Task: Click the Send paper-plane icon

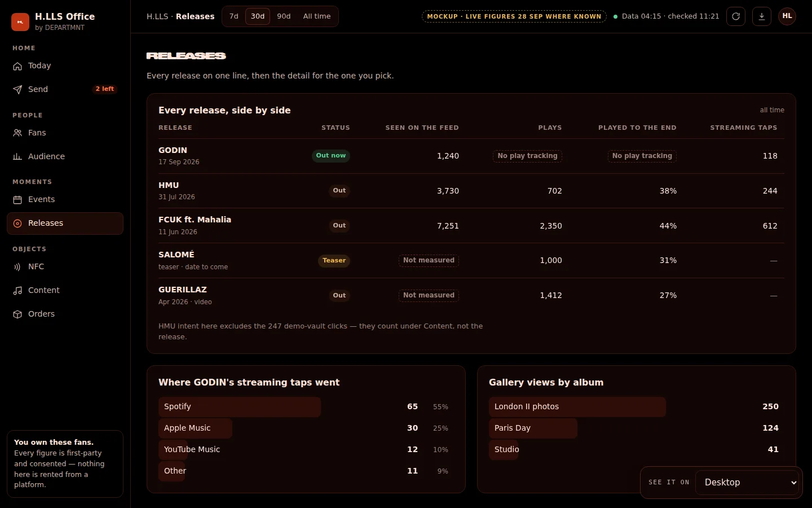Action: [17, 90]
